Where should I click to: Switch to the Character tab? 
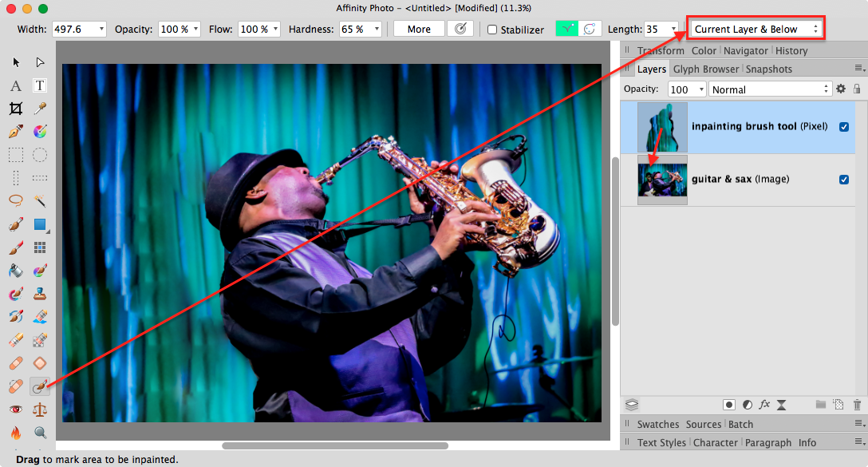point(716,442)
